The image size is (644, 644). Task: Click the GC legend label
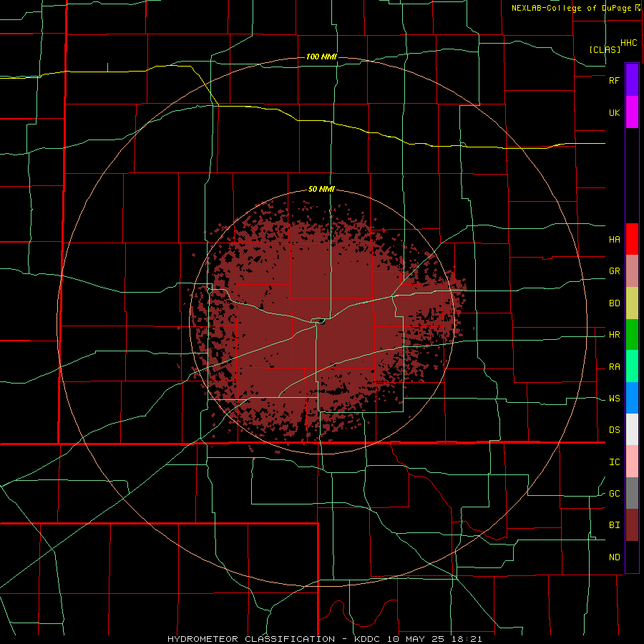614,494
